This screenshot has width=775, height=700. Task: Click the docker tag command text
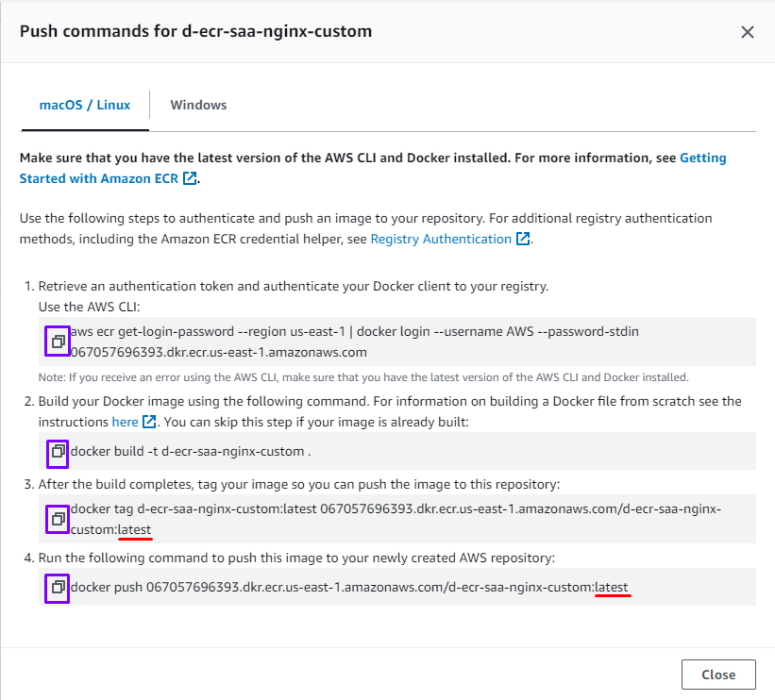coord(396,509)
